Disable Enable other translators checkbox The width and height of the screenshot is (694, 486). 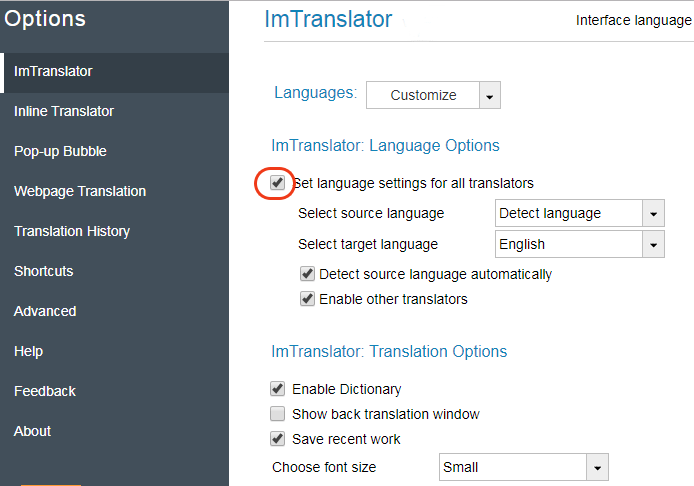307,299
